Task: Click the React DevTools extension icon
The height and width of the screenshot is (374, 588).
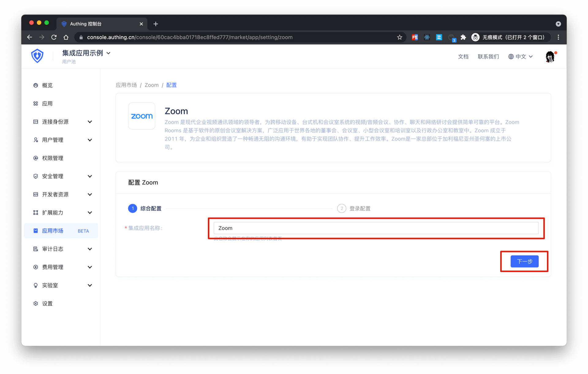Action: [x=427, y=37]
